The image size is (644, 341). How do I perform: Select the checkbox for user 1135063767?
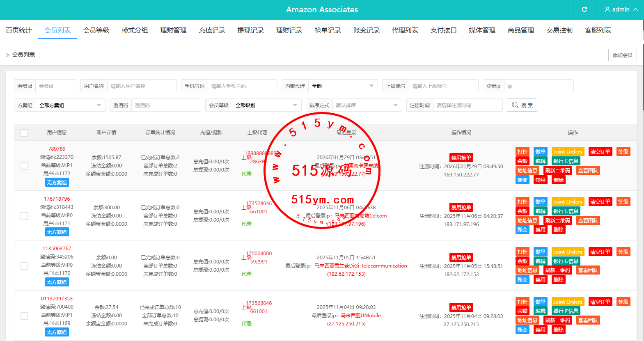tap(24, 266)
